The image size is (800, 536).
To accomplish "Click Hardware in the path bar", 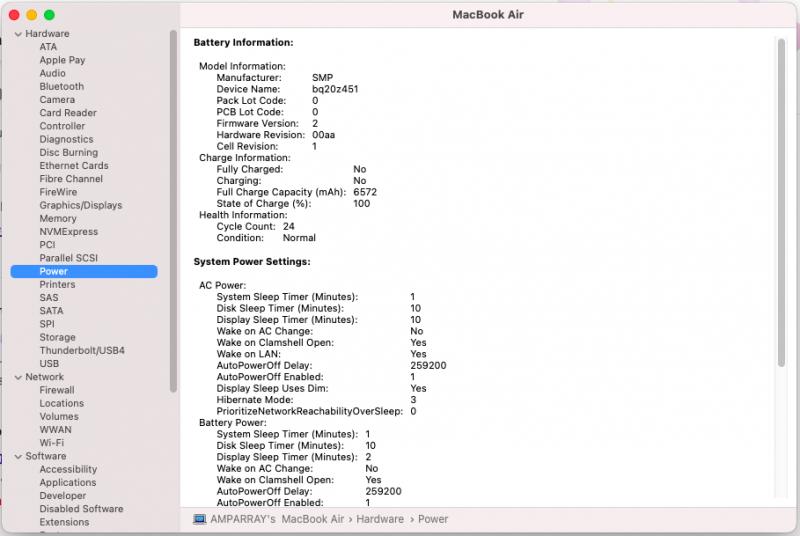I will click(x=380, y=519).
